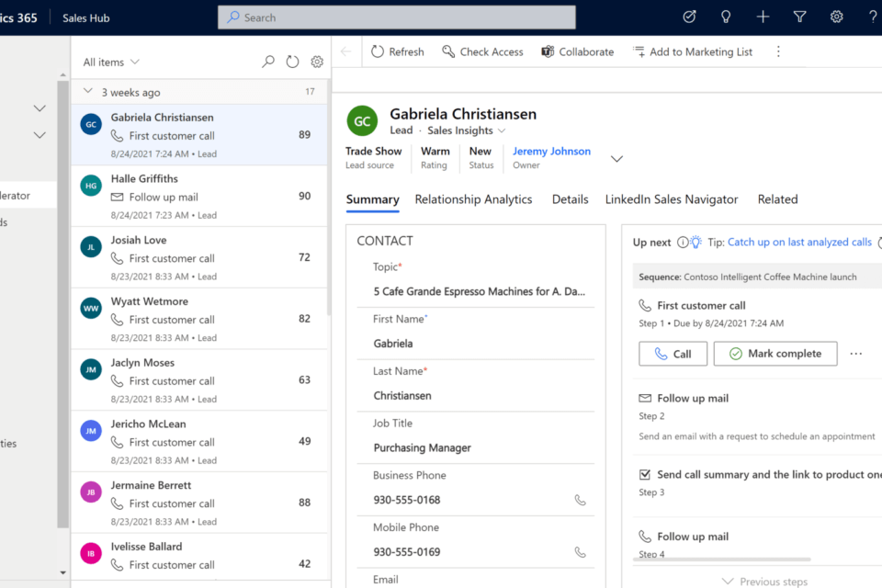Open the advanced filter funnel icon
Image resolution: width=882 pixels, height=588 pixels.
799,17
